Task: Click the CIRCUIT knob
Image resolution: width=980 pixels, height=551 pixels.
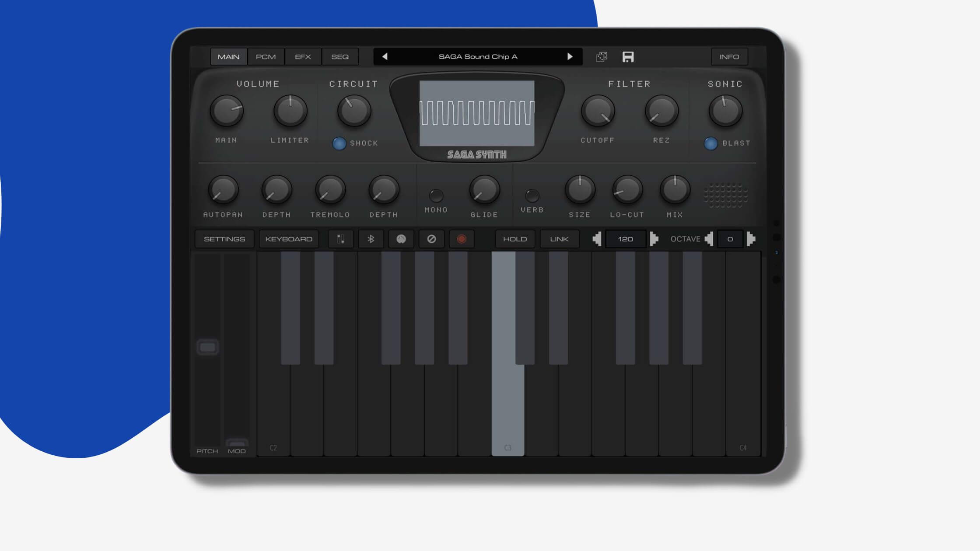Action: [354, 111]
